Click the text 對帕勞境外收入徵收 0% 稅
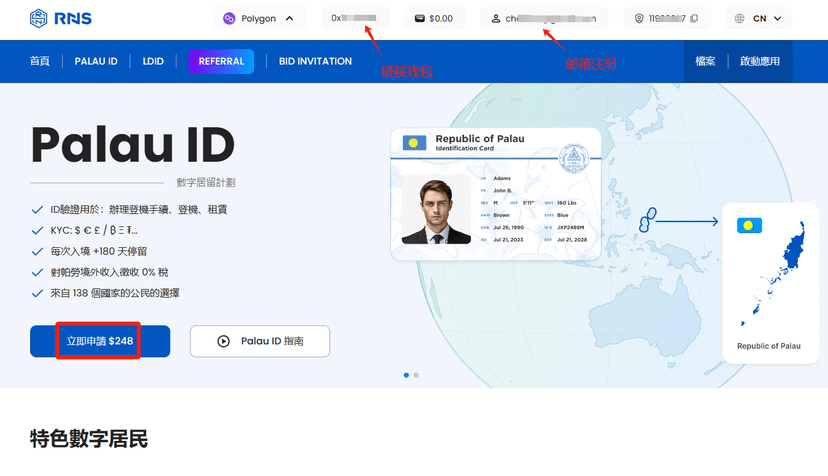The height and width of the screenshot is (476, 828). (109, 273)
